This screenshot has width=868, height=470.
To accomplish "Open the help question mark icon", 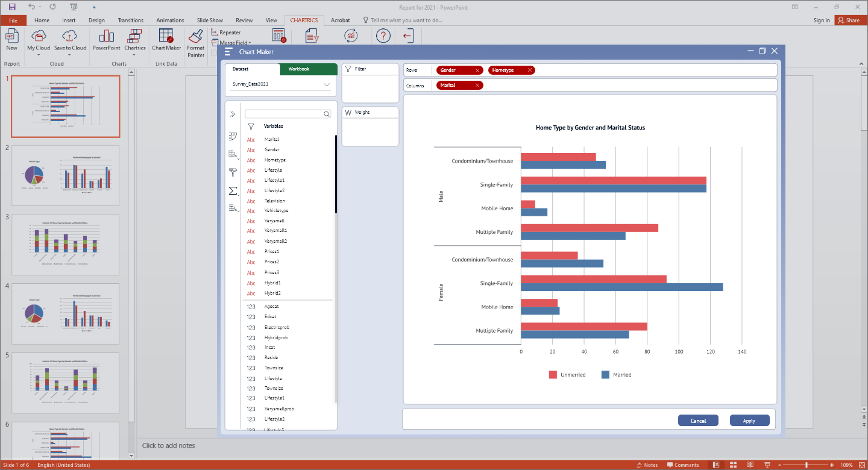I will tap(383, 36).
